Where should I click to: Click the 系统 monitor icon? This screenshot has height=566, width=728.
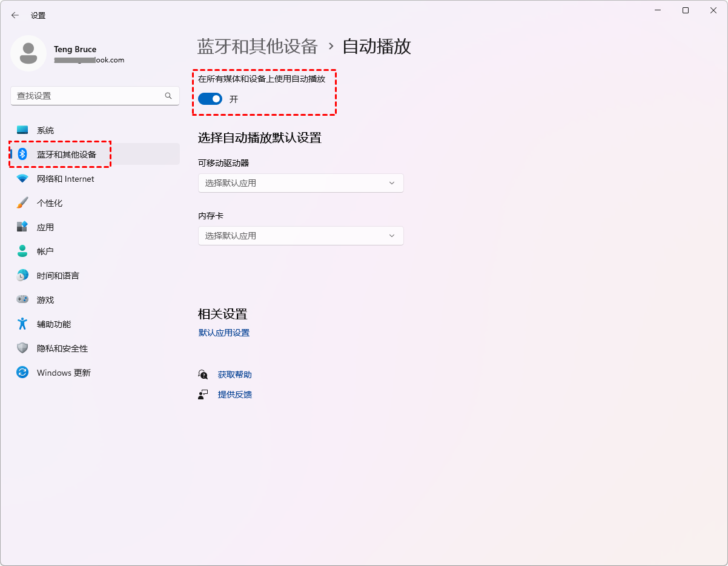click(22, 130)
